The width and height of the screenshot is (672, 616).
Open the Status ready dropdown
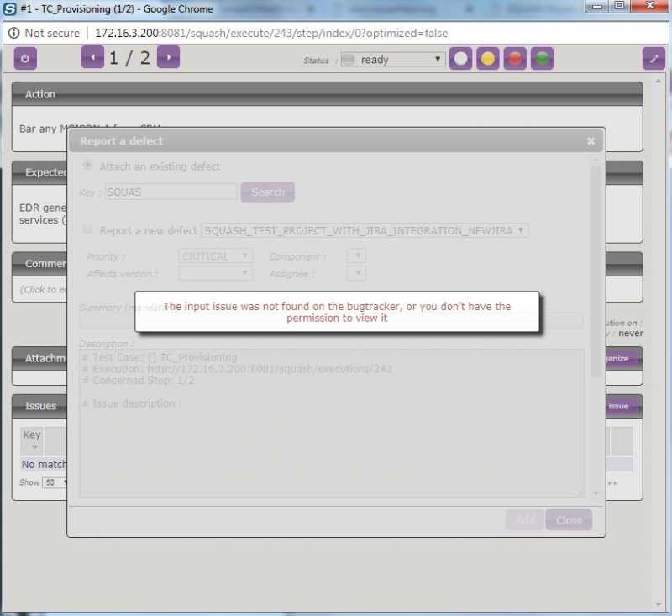[x=392, y=60]
